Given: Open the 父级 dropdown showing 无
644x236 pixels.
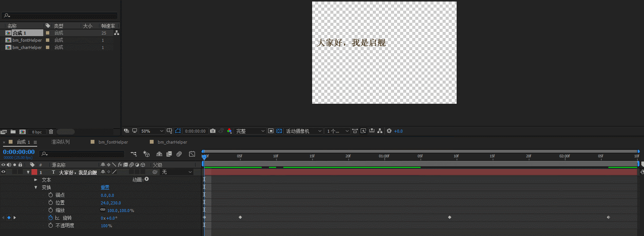Looking at the screenshot, I should (x=177, y=172).
